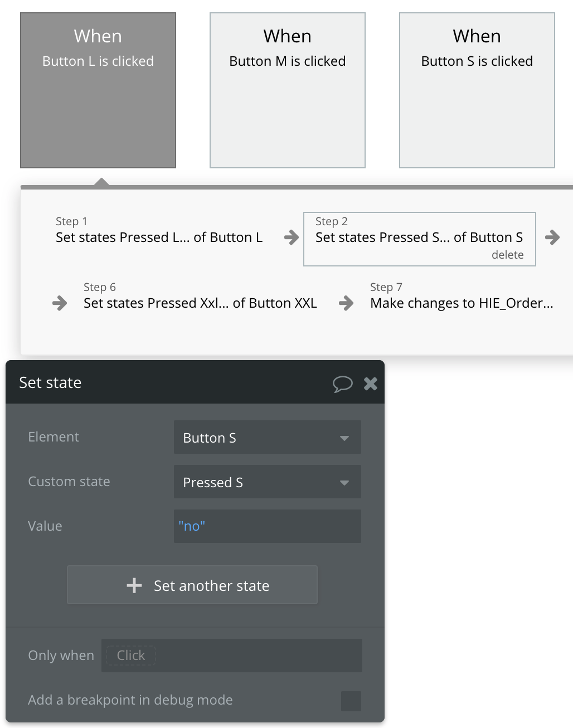Image resolution: width=573 pixels, height=728 pixels.
Task: Open the 'Button S is clicked' event
Action: pos(477,90)
